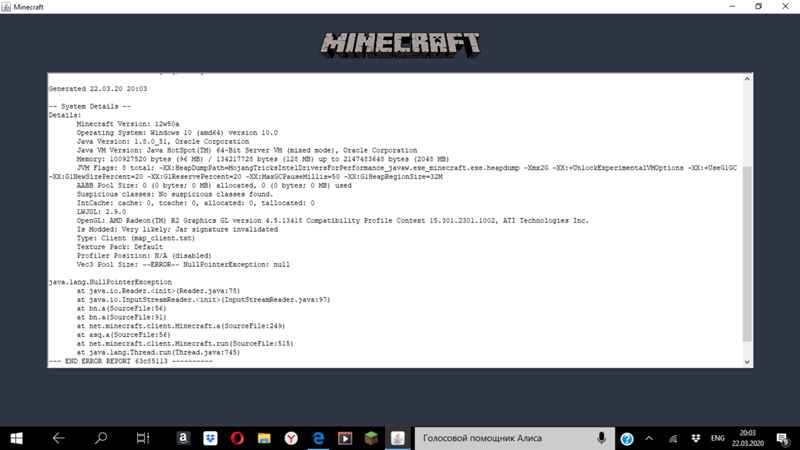Launch Amazon from taskbar
800x450 pixels.
click(x=183, y=438)
